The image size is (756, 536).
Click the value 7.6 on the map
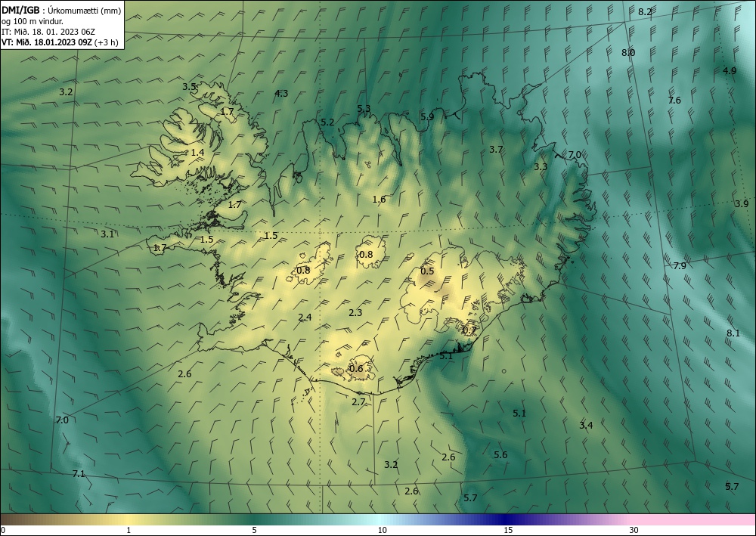click(674, 101)
